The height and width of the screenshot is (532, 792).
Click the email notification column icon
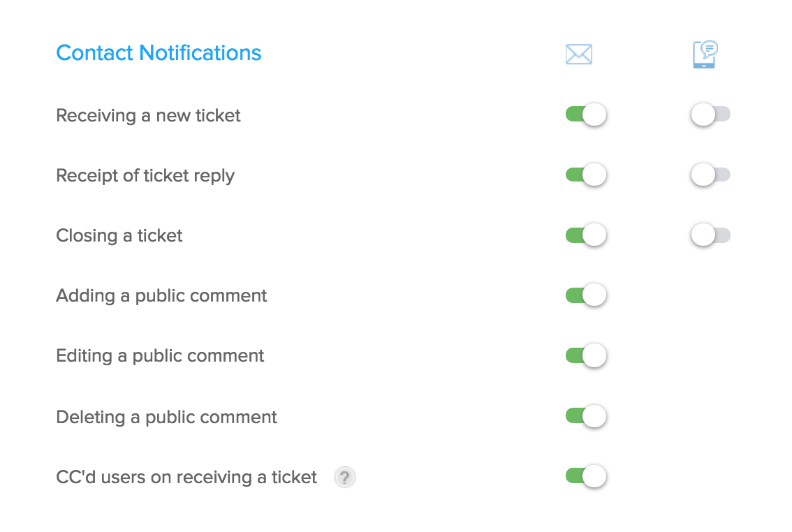point(578,54)
